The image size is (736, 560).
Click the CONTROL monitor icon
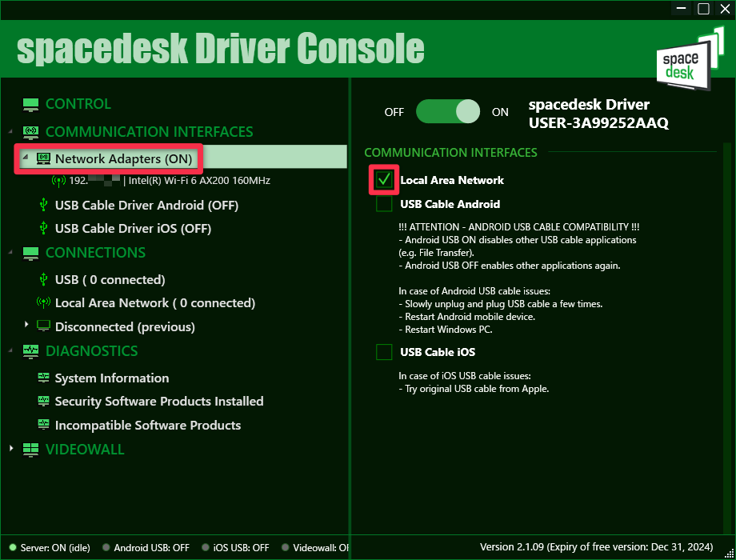pos(30,104)
